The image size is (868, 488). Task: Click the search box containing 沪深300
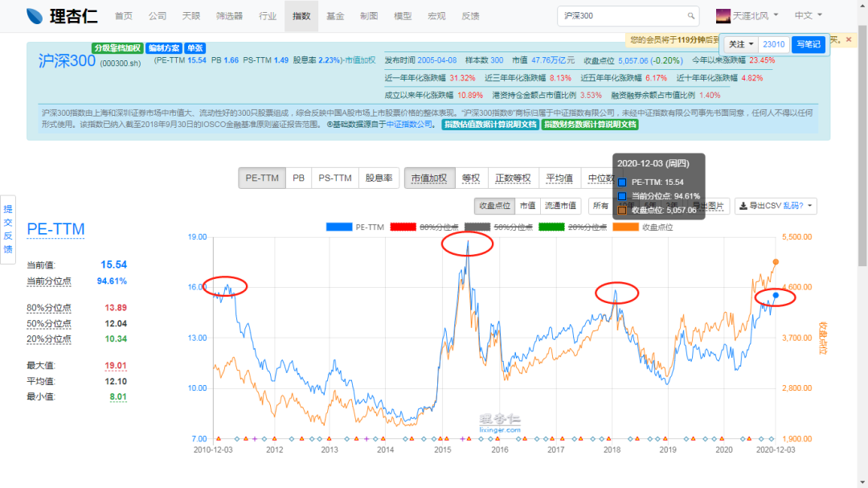click(x=628, y=16)
